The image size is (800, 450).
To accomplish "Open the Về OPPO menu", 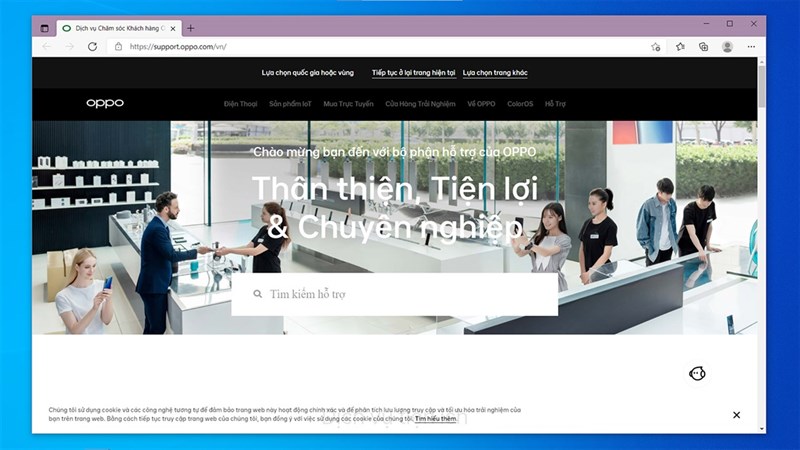I will [x=481, y=104].
